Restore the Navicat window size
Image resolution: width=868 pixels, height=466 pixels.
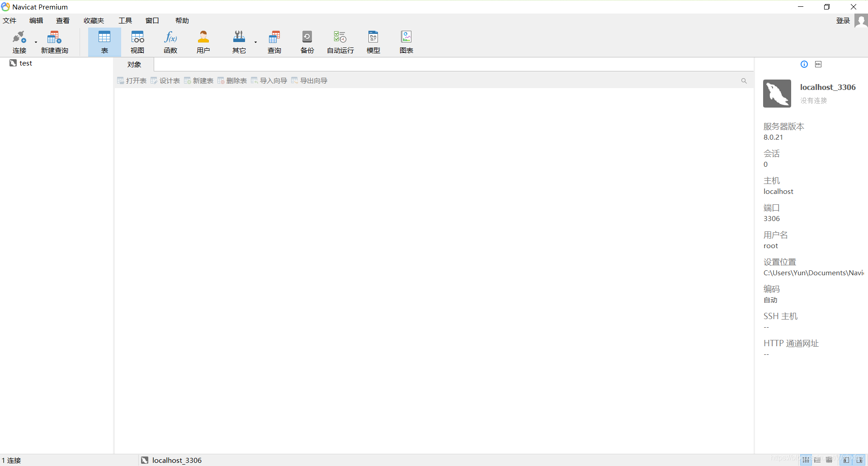[x=827, y=7]
